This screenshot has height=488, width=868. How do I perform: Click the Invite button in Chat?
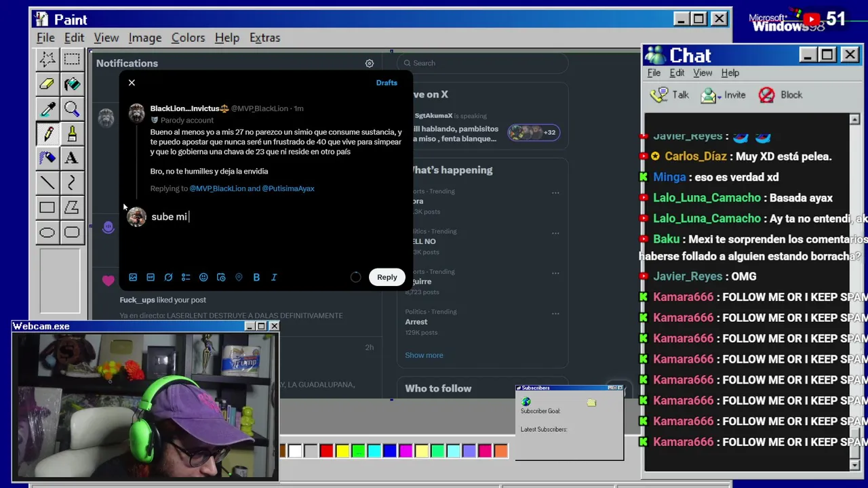coord(723,95)
